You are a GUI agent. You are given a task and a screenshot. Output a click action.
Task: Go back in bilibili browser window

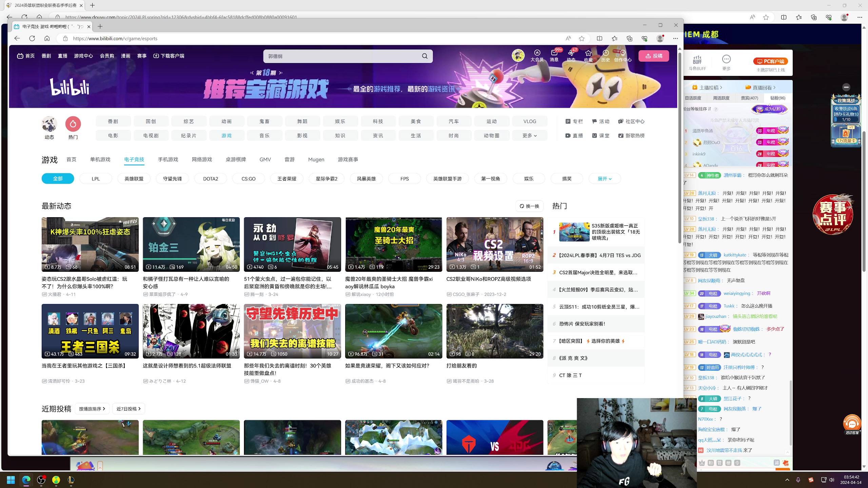[17, 38]
